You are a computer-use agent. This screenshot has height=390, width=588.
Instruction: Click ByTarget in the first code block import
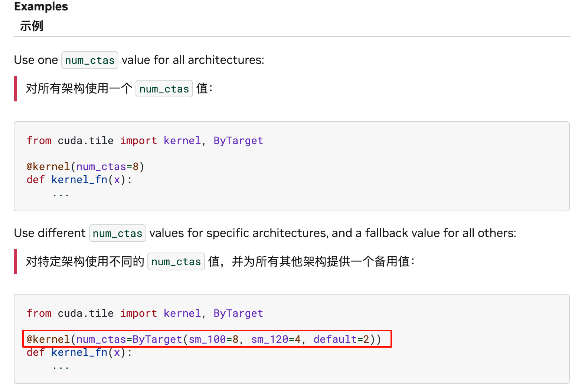pyautogui.click(x=238, y=141)
